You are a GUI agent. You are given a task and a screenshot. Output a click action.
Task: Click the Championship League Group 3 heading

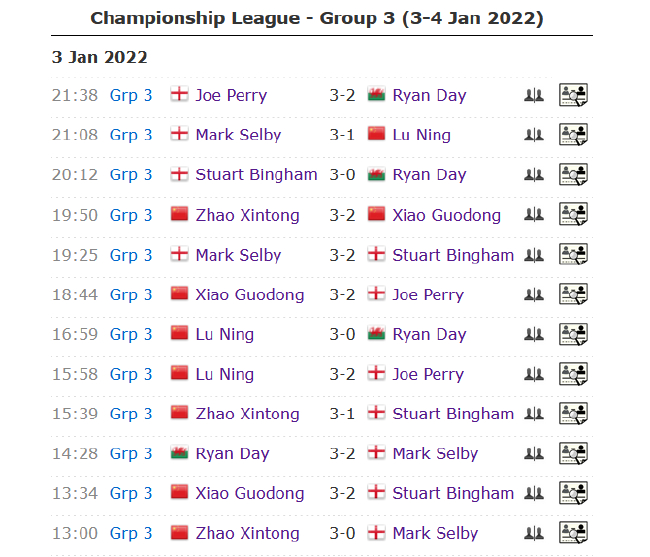pos(317,18)
